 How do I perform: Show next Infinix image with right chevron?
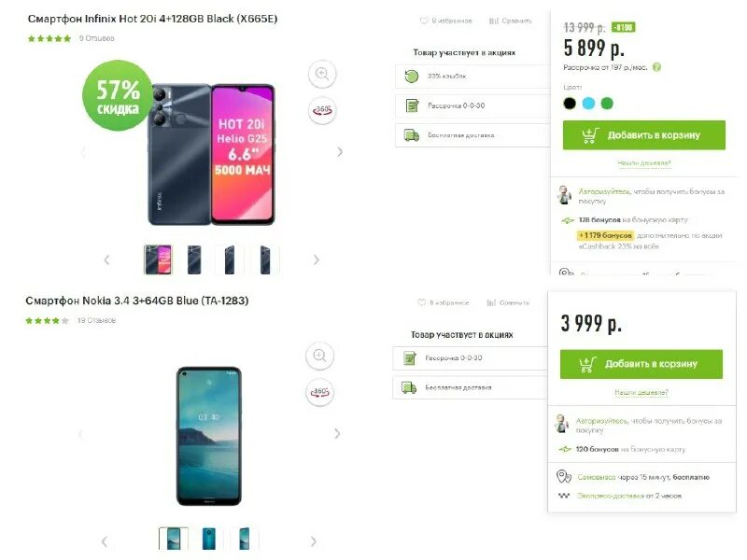340,152
